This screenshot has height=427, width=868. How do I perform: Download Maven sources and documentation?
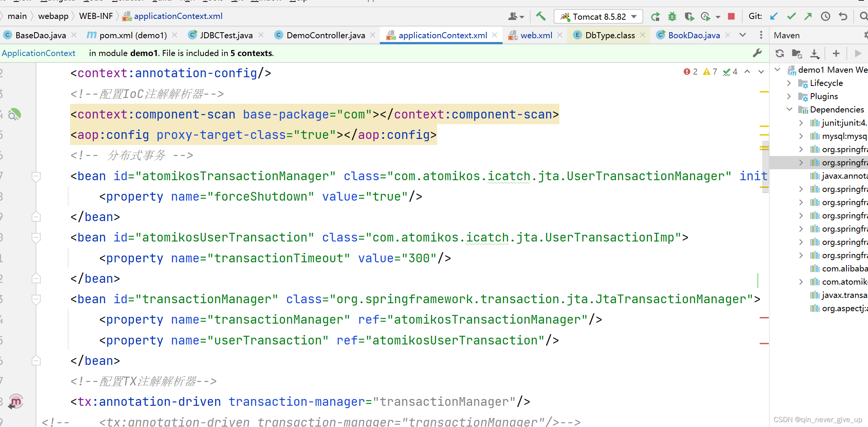point(815,54)
